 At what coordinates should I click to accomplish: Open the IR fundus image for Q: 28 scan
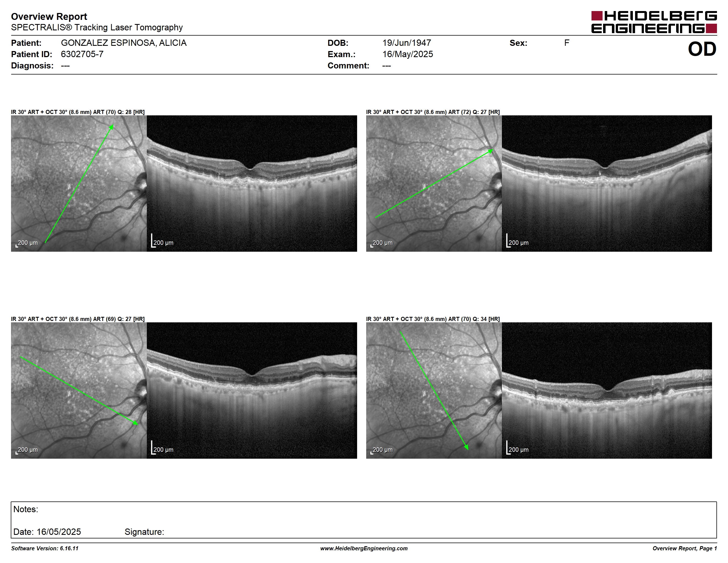click(x=79, y=184)
